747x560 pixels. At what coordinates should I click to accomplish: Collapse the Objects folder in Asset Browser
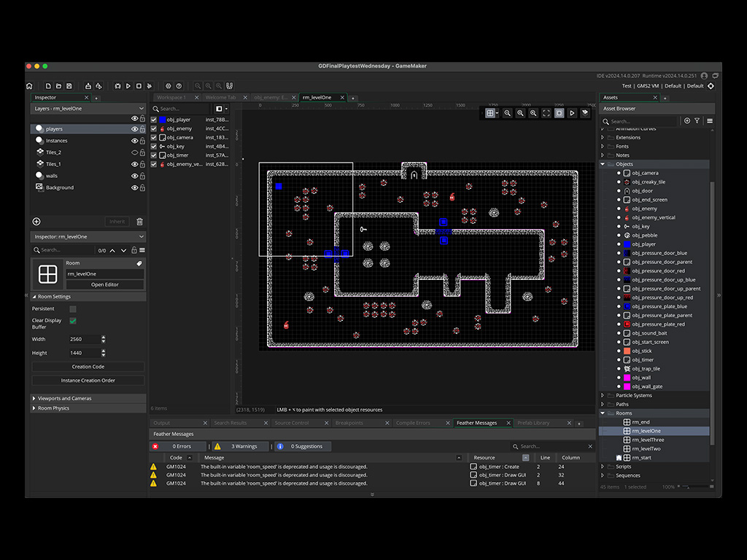(x=603, y=164)
